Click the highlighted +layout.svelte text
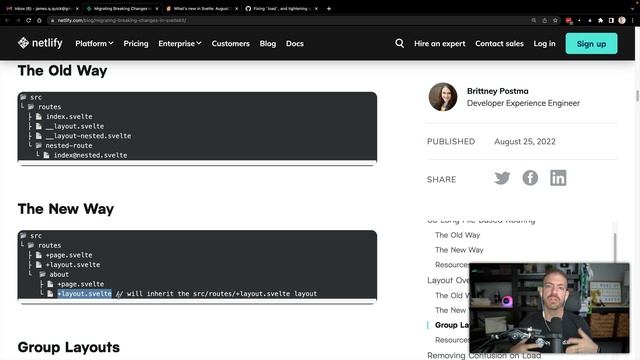Image resolution: width=640 pixels, height=360 pixels. pyautogui.click(x=84, y=293)
